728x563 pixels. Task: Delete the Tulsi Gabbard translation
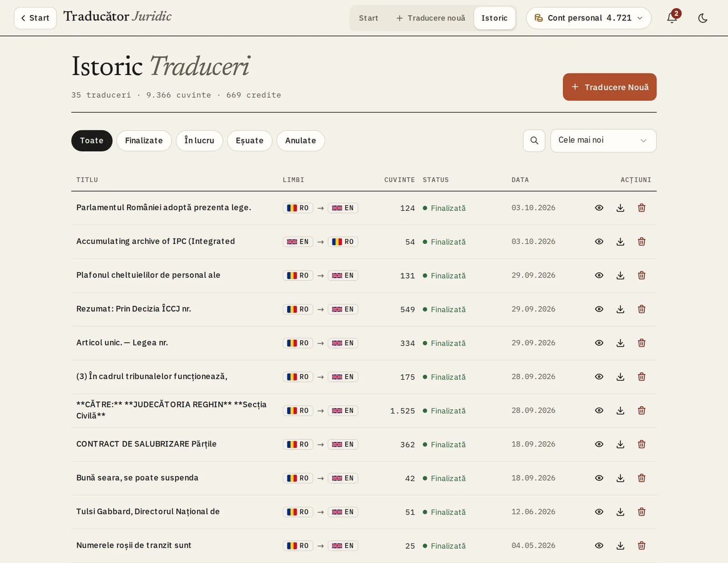click(642, 512)
